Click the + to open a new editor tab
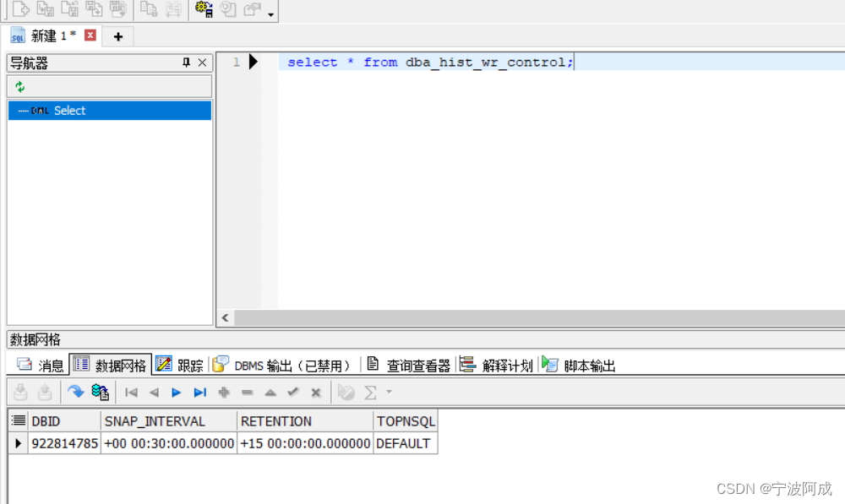 pos(117,35)
